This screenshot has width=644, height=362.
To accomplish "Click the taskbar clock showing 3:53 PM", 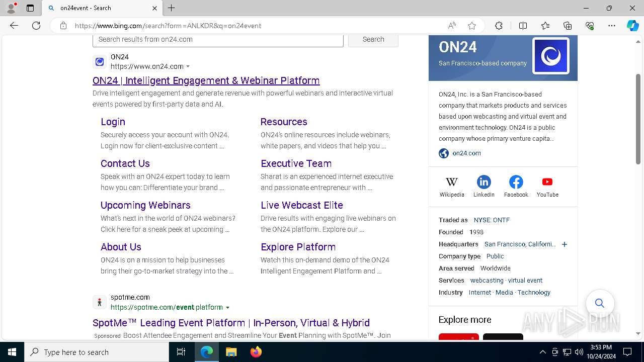I will coord(601,352).
